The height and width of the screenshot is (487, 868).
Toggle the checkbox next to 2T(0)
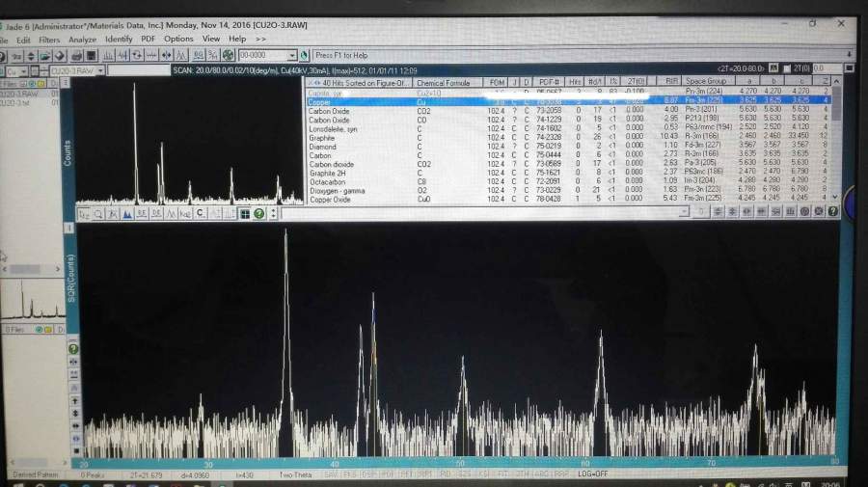[787, 68]
